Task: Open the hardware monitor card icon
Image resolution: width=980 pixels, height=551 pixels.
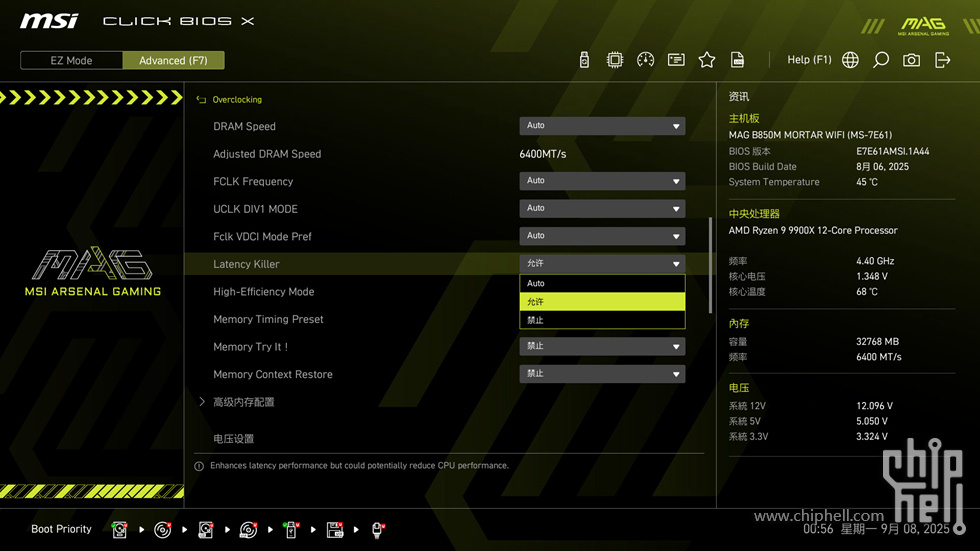Action: (676, 60)
